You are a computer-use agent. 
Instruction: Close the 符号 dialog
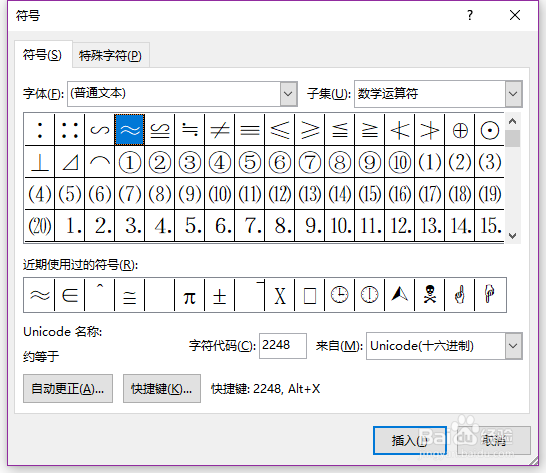[515, 15]
